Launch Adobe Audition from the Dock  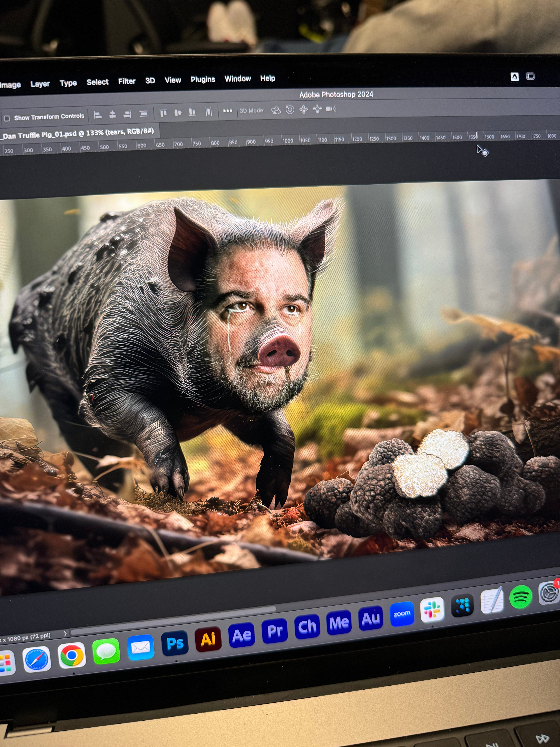371,618
